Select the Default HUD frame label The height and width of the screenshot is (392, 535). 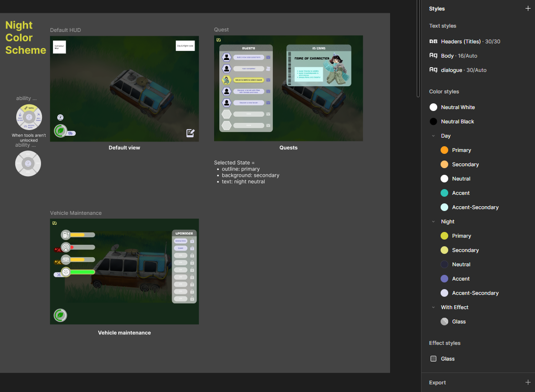65,30
